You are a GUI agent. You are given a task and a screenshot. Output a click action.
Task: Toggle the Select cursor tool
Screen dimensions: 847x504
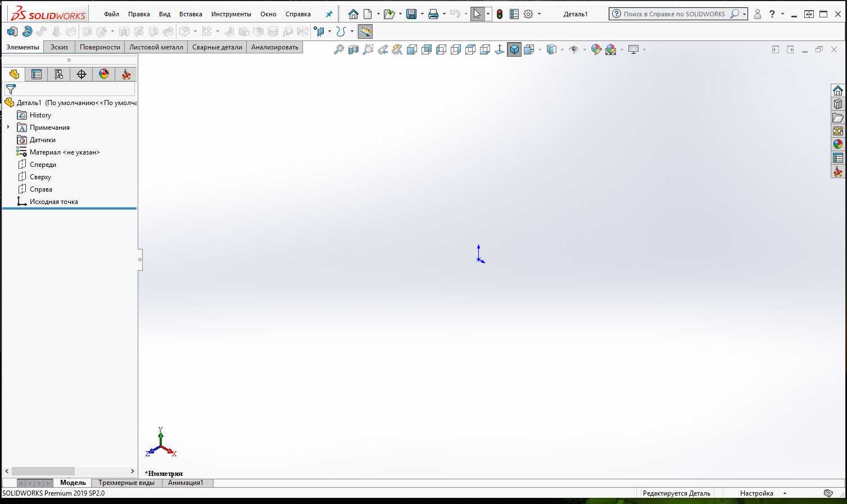coord(477,14)
